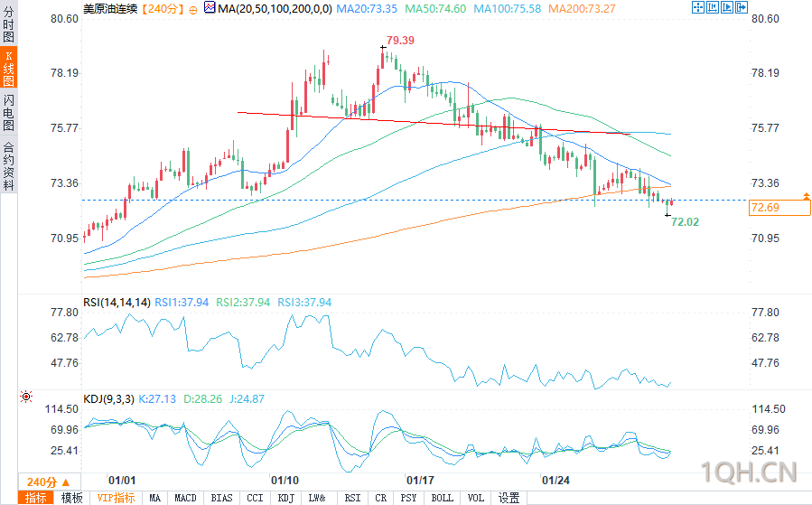Apply the BIAS indicator

tap(221, 498)
